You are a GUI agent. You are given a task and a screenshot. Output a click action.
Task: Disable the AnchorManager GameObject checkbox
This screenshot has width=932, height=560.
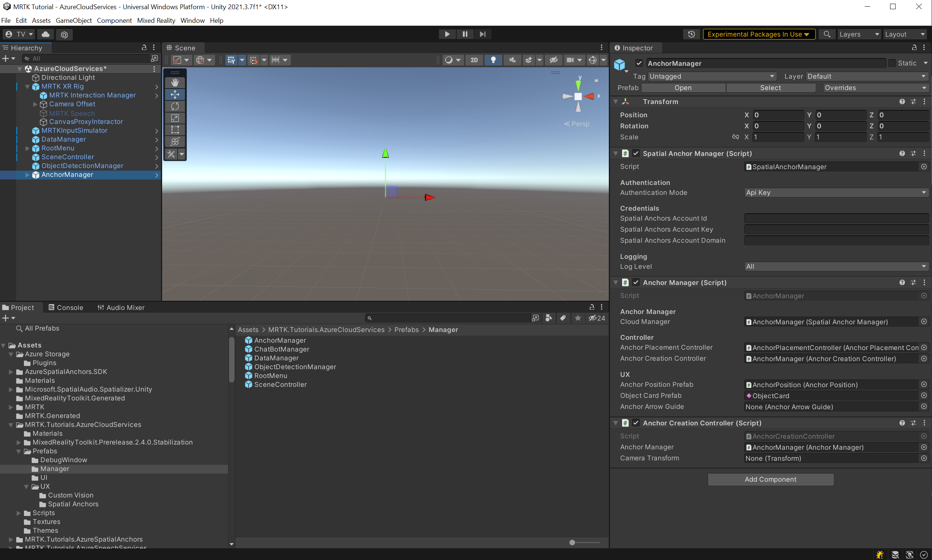[639, 63]
